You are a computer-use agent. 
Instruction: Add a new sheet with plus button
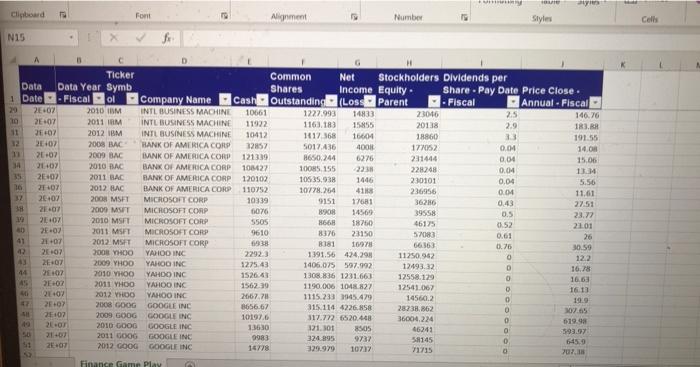[x=189, y=364]
